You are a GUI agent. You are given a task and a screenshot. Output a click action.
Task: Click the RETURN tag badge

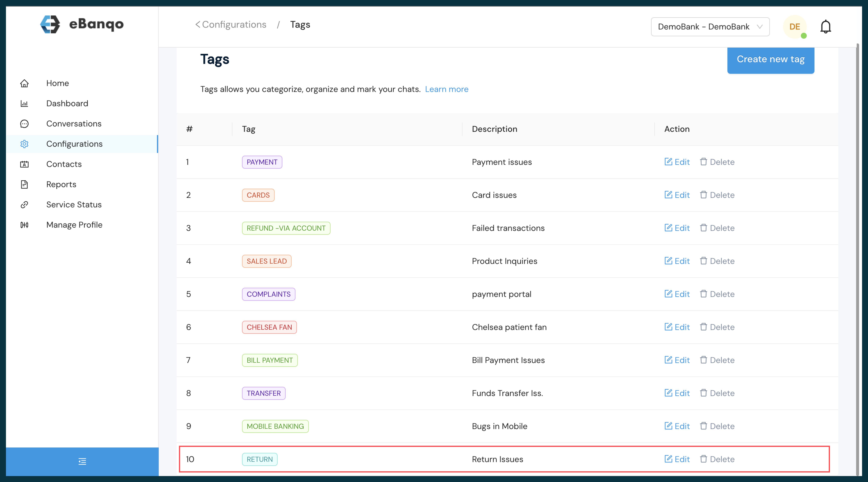point(260,460)
